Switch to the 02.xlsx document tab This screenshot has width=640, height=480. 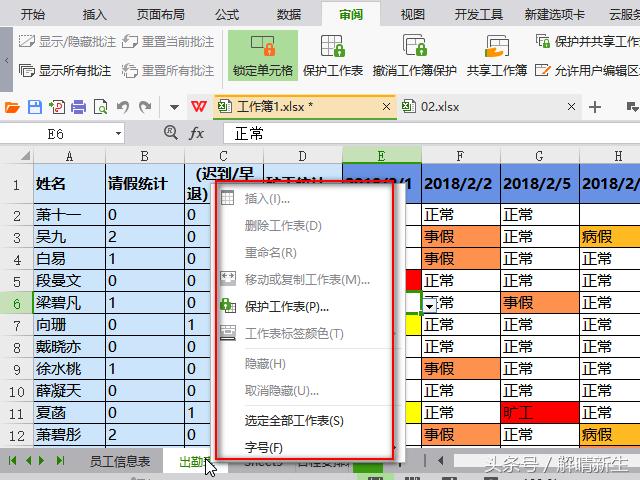[x=488, y=107]
